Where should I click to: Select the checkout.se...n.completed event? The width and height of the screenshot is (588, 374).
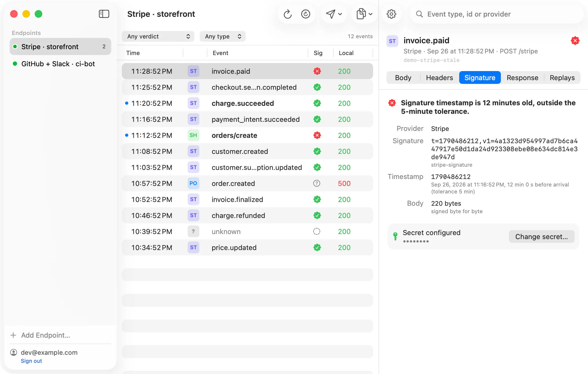247,87
